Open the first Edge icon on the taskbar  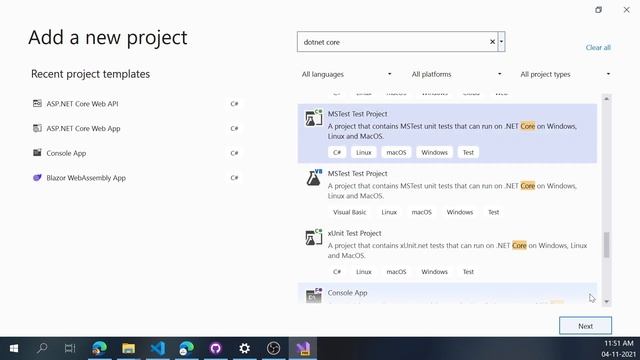click(x=99, y=348)
